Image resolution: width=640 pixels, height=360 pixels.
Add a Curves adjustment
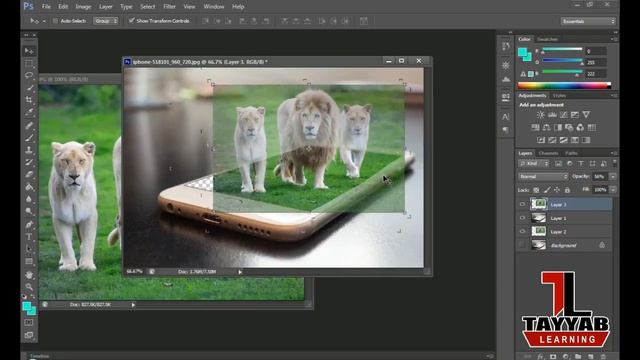(x=564, y=115)
